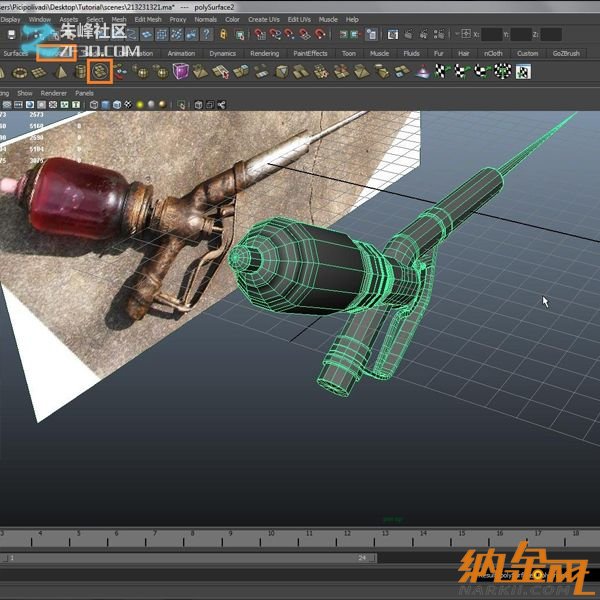
Task: Click the highlighted polygon shelf icon with orange outline
Action: coord(99,71)
